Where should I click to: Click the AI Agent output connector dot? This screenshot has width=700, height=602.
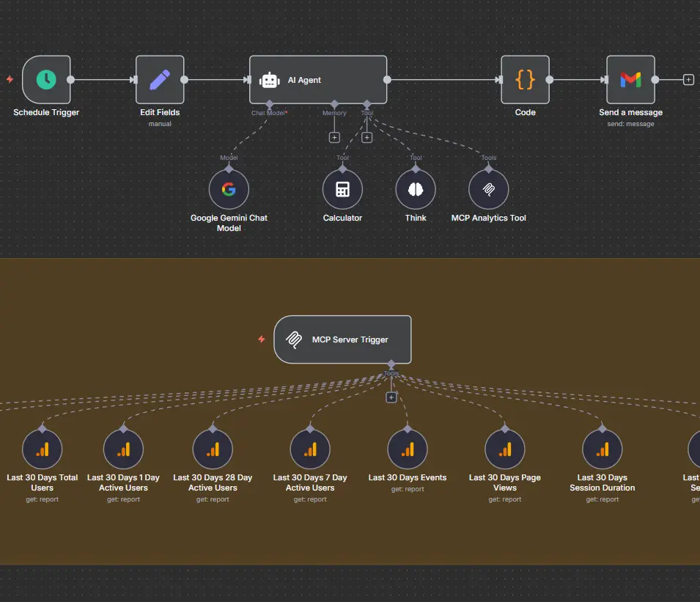387,80
